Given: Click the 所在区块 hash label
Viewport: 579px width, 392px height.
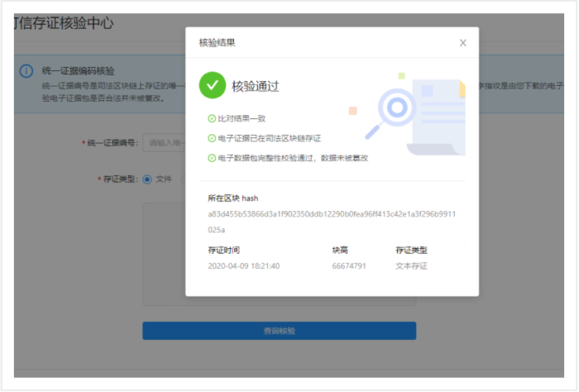Looking at the screenshot, I should (233, 198).
